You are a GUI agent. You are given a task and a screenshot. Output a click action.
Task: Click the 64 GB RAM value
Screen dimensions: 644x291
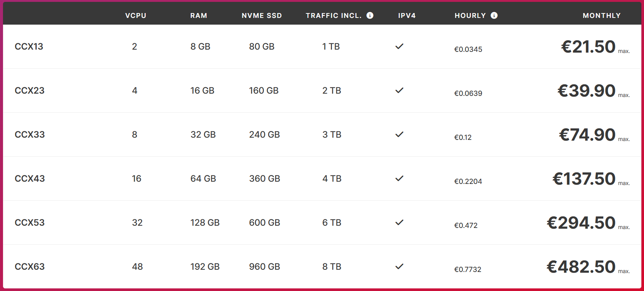tap(203, 179)
